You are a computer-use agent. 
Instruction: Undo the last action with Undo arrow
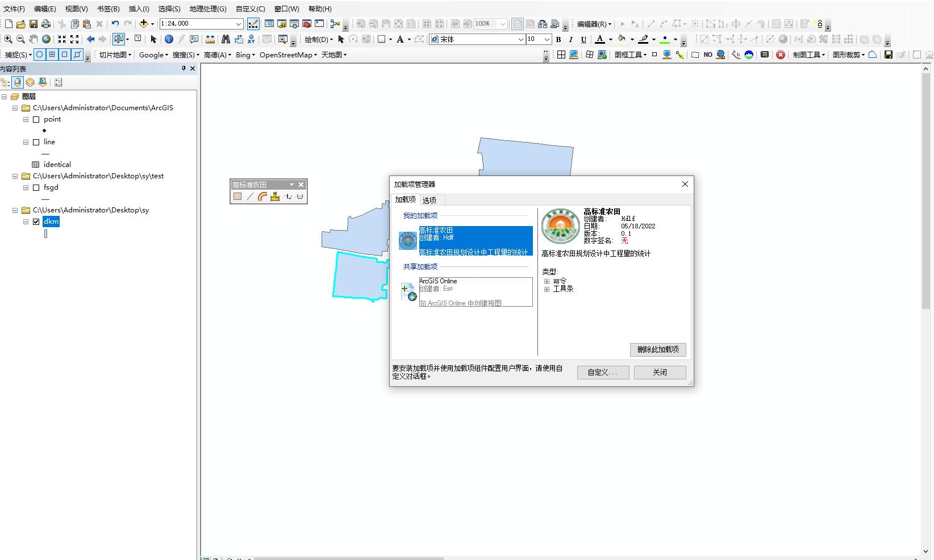pyautogui.click(x=115, y=24)
